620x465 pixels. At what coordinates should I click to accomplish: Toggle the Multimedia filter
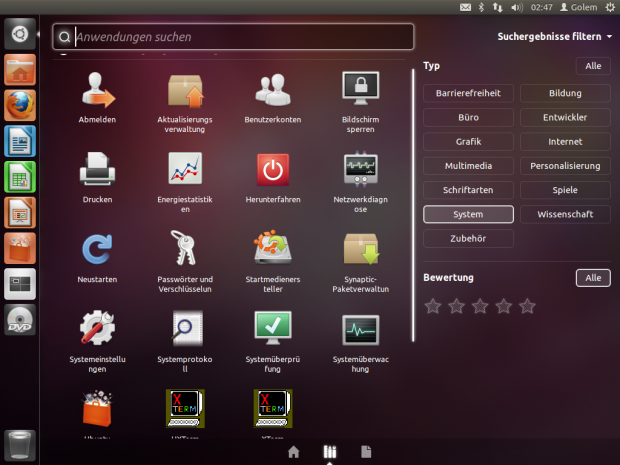click(468, 166)
